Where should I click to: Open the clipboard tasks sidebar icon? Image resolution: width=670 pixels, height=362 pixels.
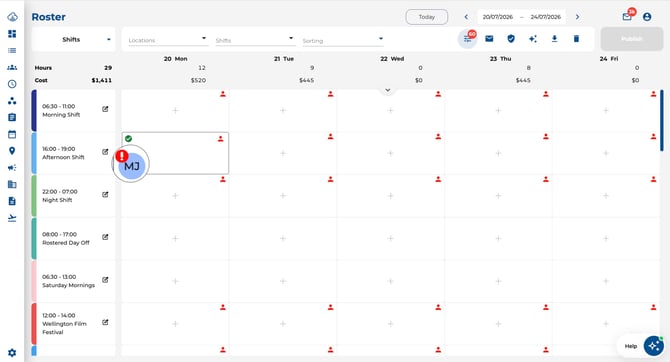tap(12, 118)
